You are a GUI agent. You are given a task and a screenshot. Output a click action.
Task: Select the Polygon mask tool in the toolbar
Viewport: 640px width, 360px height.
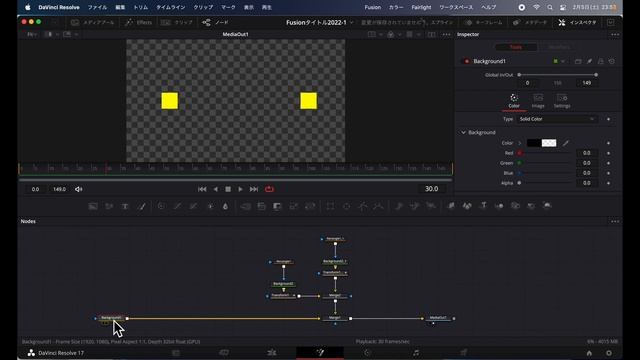tap(362, 206)
